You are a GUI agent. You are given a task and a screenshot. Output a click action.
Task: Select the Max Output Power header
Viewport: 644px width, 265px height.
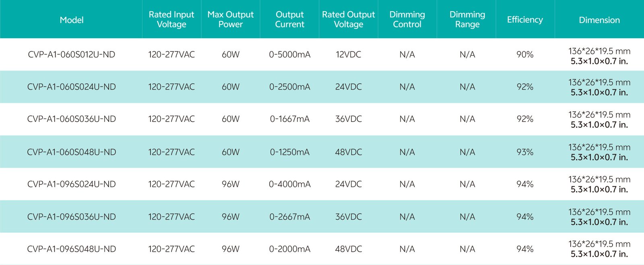click(x=231, y=19)
